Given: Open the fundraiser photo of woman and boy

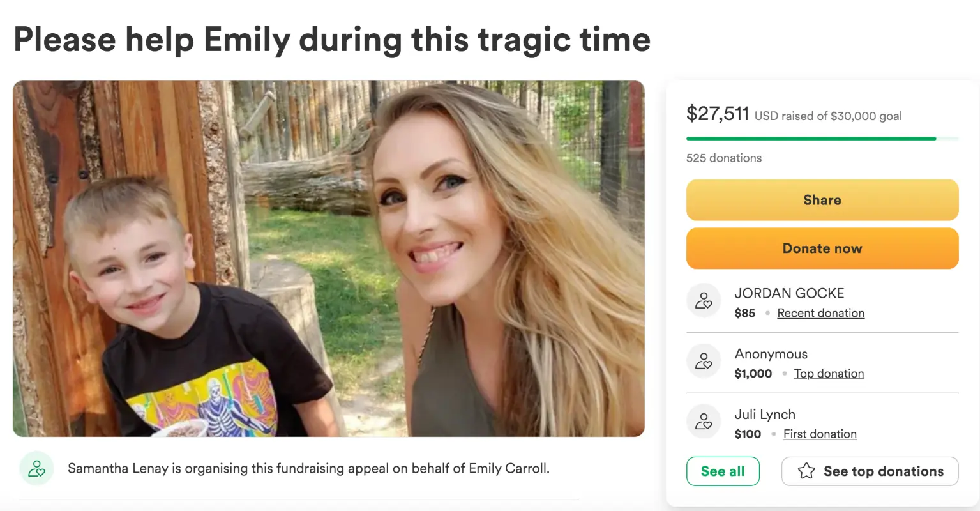Looking at the screenshot, I should 329,259.
